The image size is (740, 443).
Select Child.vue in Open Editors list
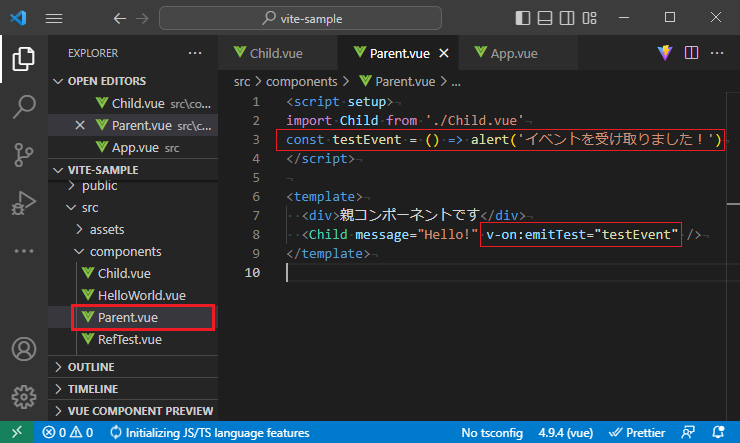(x=133, y=103)
